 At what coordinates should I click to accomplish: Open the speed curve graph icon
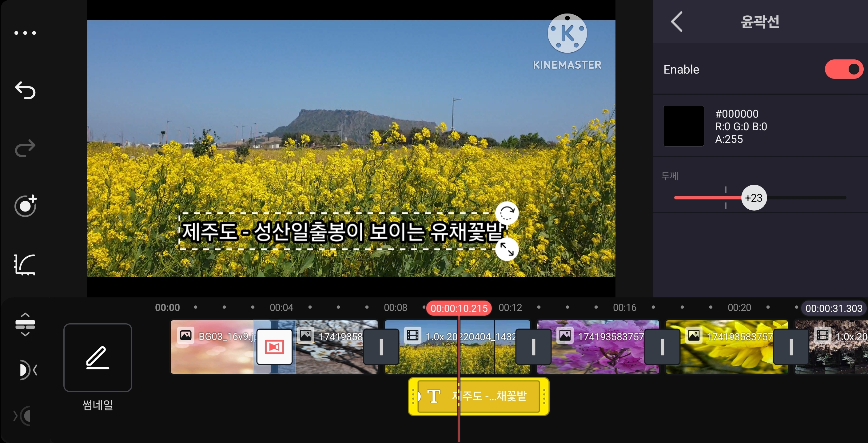coord(25,265)
